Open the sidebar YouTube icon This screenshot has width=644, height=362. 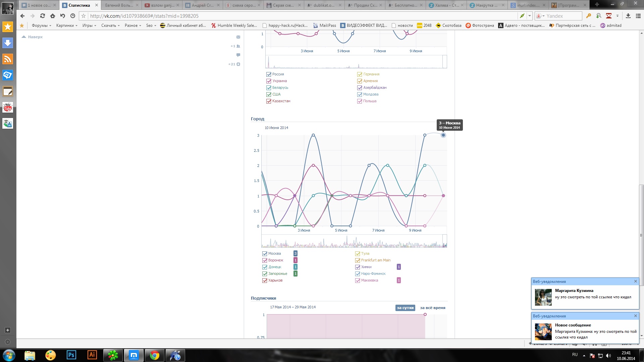tap(8, 107)
